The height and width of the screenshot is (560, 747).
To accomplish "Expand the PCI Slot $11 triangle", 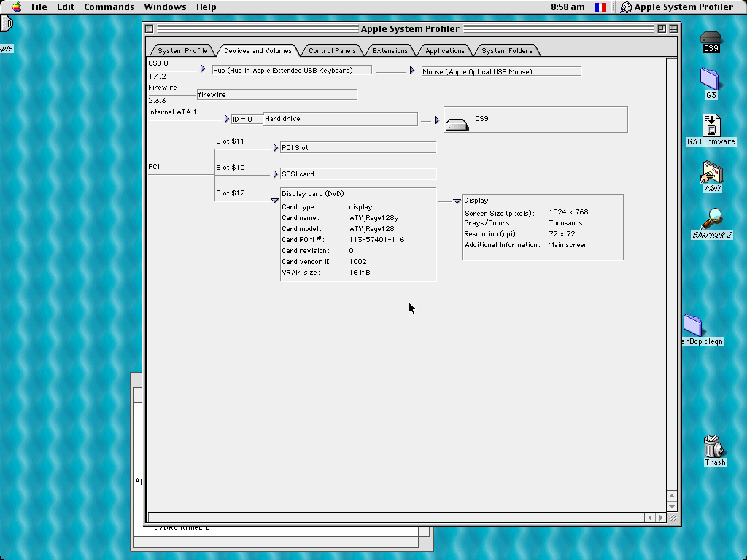I will point(275,147).
